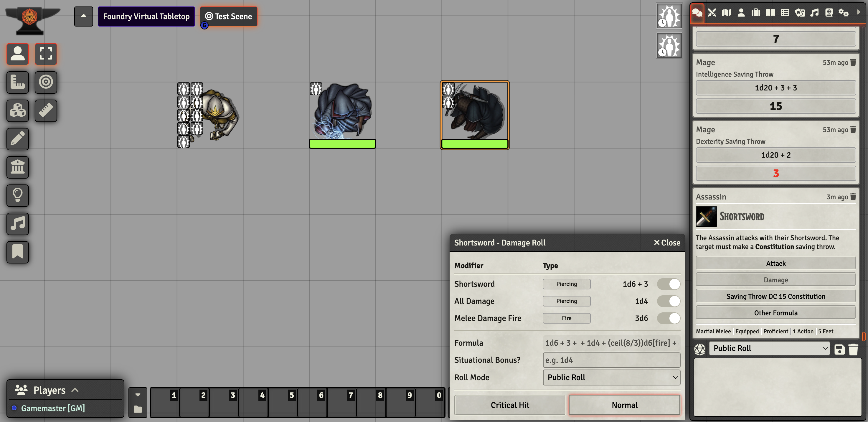Open the Public Roll dropdown above the chat box
Screen dimensions: 868x422
tap(769, 348)
